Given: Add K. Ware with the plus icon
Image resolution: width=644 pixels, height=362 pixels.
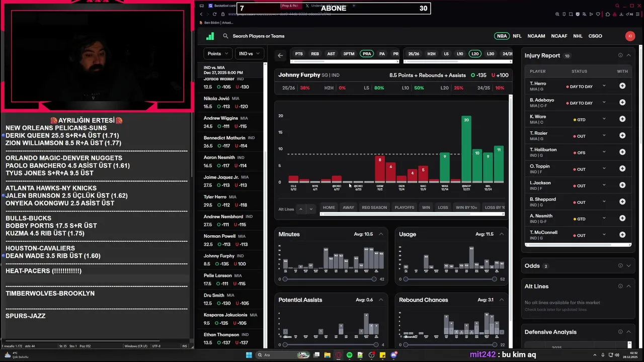Looking at the screenshot, I should [622, 119].
